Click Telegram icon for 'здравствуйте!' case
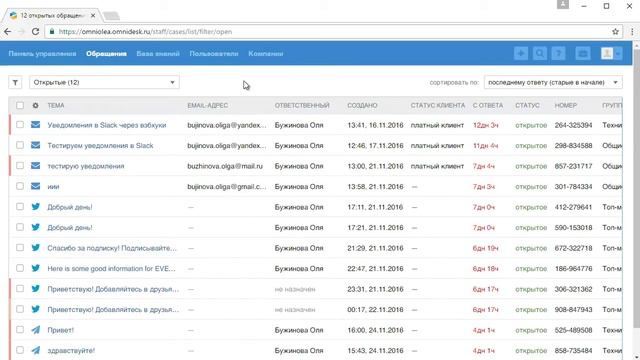The image size is (640, 360). [x=36, y=350]
